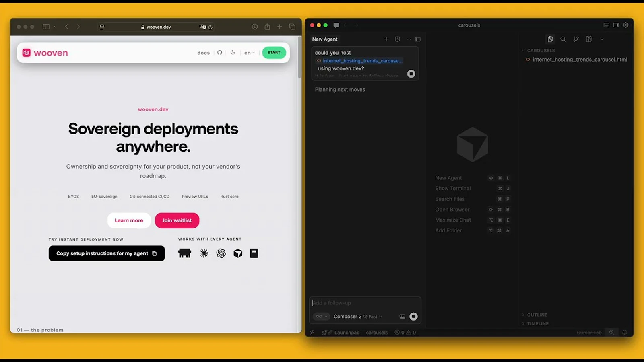Open the Composer 2 model dropdown
This screenshot has width=644, height=362.
coord(358,317)
